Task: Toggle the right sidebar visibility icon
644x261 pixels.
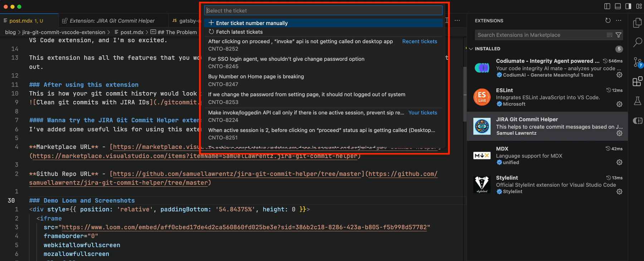Action: (x=628, y=6)
